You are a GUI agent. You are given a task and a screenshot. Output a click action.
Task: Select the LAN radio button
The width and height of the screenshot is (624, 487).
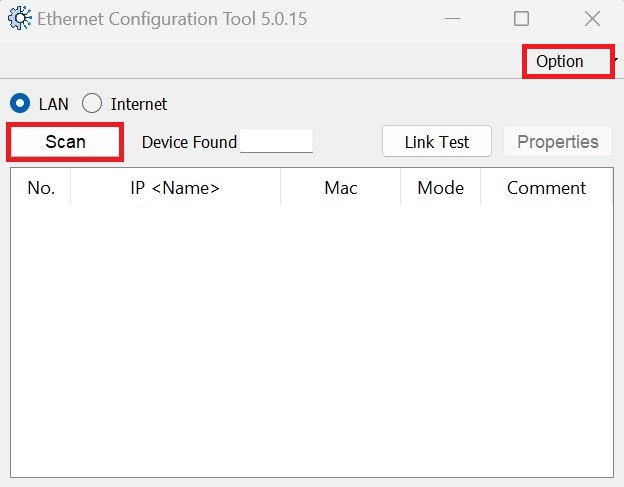click(x=20, y=103)
